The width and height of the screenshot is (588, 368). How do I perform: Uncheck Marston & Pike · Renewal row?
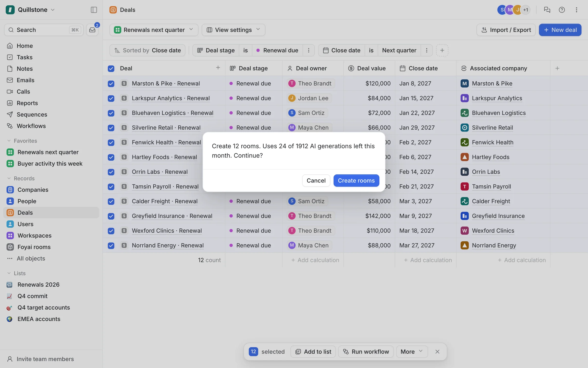pyautogui.click(x=111, y=84)
